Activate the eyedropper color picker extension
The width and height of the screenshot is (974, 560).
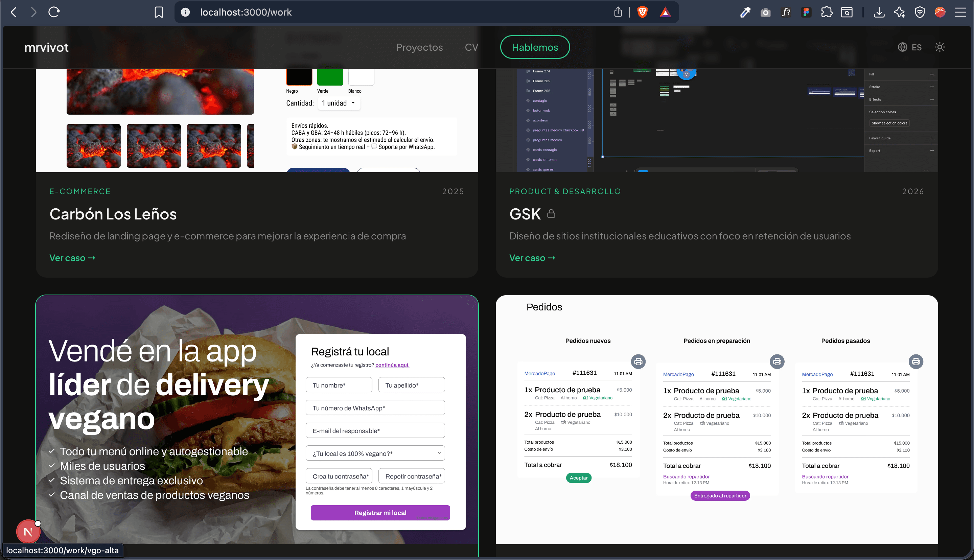745,12
